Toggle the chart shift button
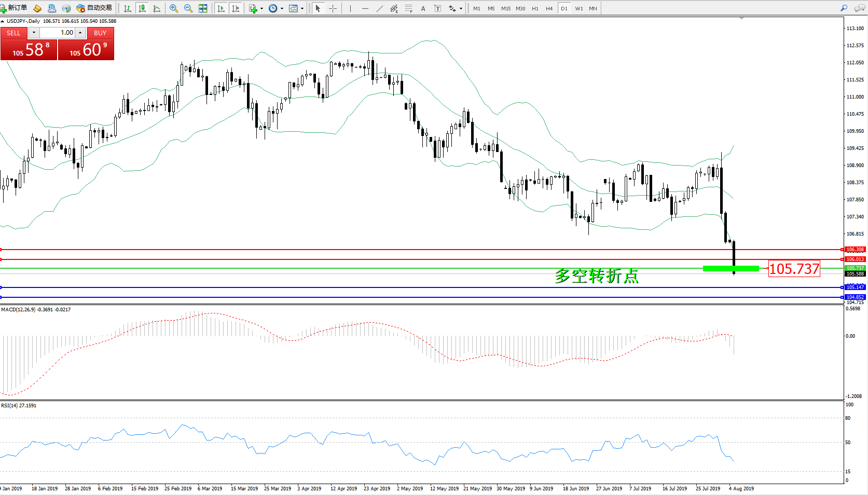 pyautogui.click(x=236, y=8)
